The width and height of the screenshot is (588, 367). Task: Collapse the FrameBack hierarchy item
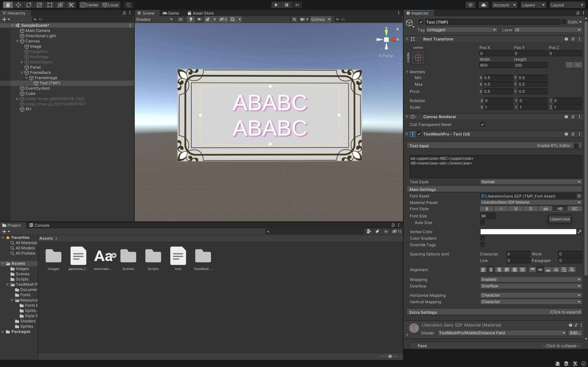click(22, 73)
